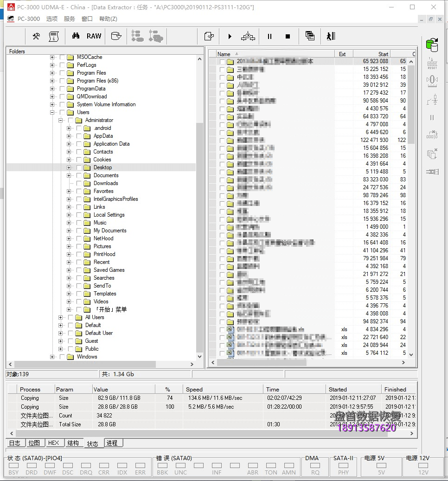Screen dimensions: 448x481
Task: Tick the Program Files (x86) checkbox
Action: click(62, 81)
